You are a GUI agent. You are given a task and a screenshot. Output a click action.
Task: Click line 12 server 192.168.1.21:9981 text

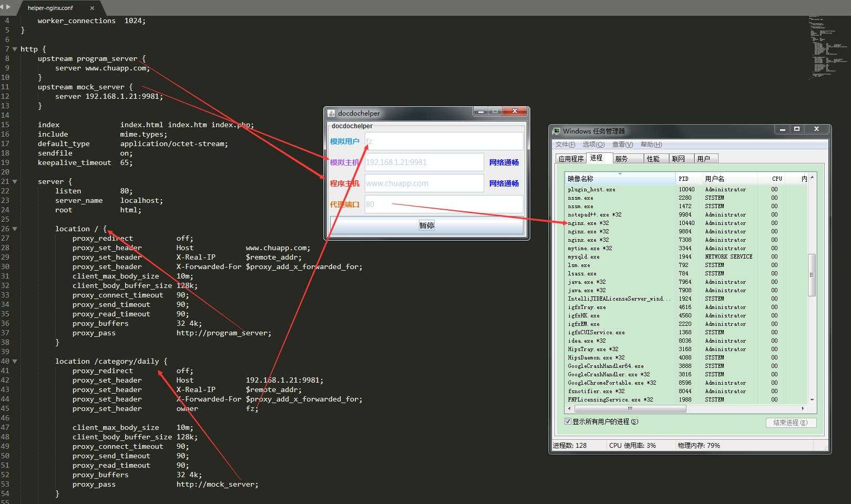pos(109,96)
